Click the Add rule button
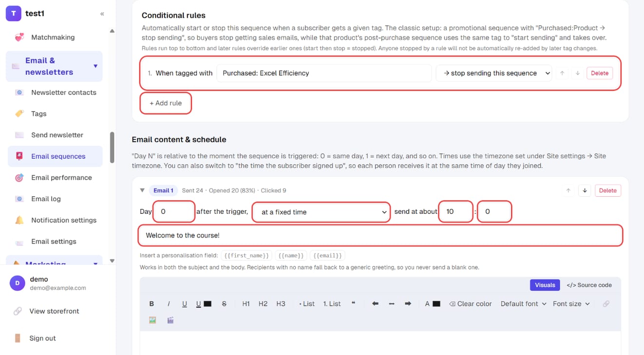This screenshot has width=644, height=355. [x=166, y=103]
